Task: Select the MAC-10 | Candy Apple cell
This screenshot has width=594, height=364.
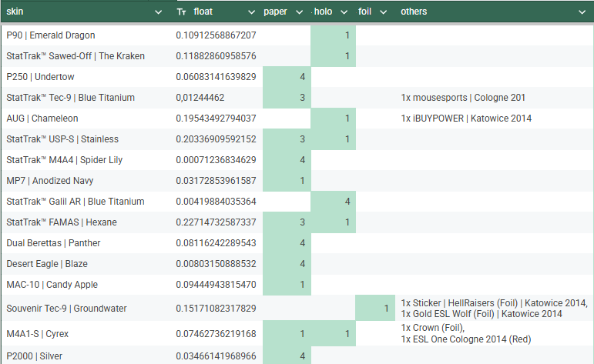Action: [x=87, y=285]
